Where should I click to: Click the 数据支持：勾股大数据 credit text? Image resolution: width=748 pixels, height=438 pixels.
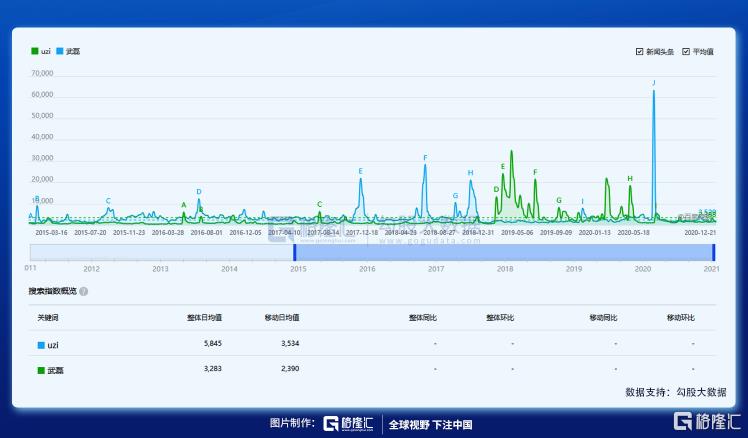pos(676,392)
